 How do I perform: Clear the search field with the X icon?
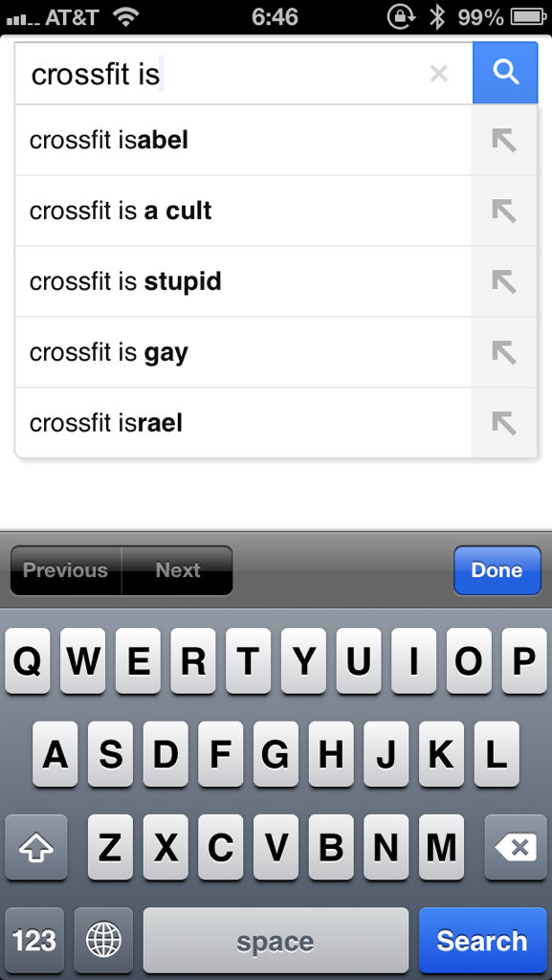(x=439, y=74)
